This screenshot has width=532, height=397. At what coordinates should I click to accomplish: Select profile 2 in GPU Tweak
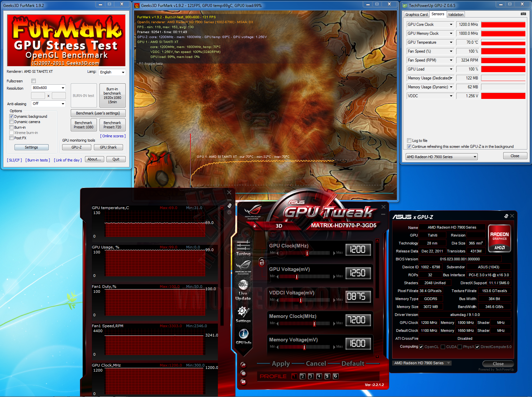303,376
